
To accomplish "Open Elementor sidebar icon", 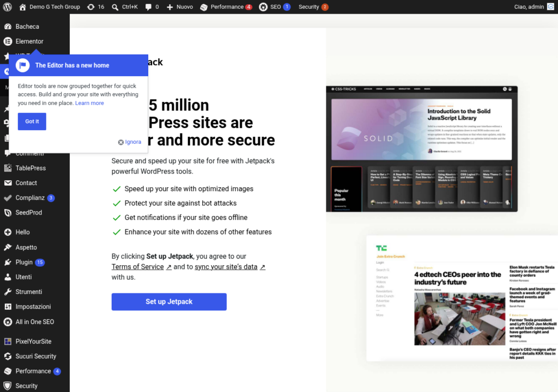I will click(x=8, y=41).
